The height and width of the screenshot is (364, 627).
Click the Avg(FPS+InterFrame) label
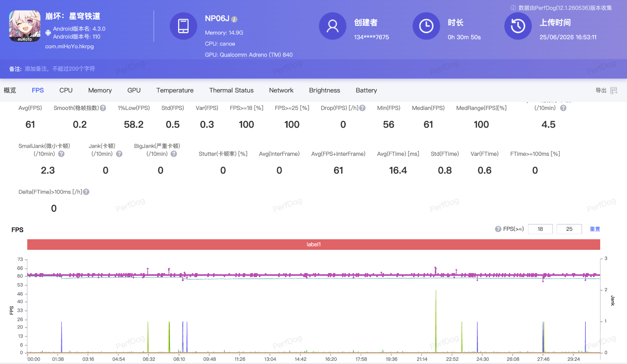[338, 154]
